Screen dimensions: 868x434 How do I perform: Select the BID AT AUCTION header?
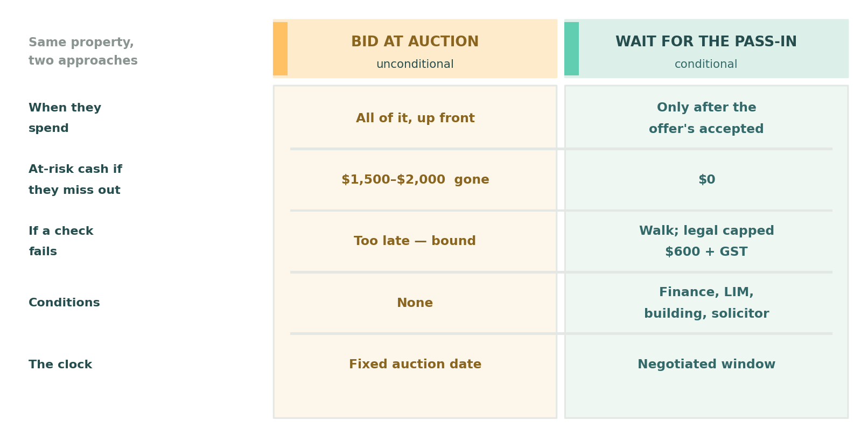[415, 42]
